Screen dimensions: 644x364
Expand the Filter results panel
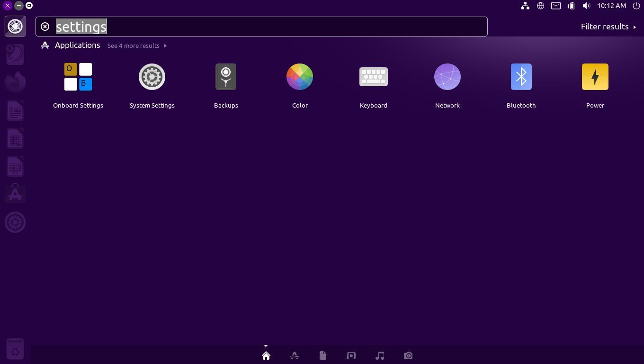[608, 27]
